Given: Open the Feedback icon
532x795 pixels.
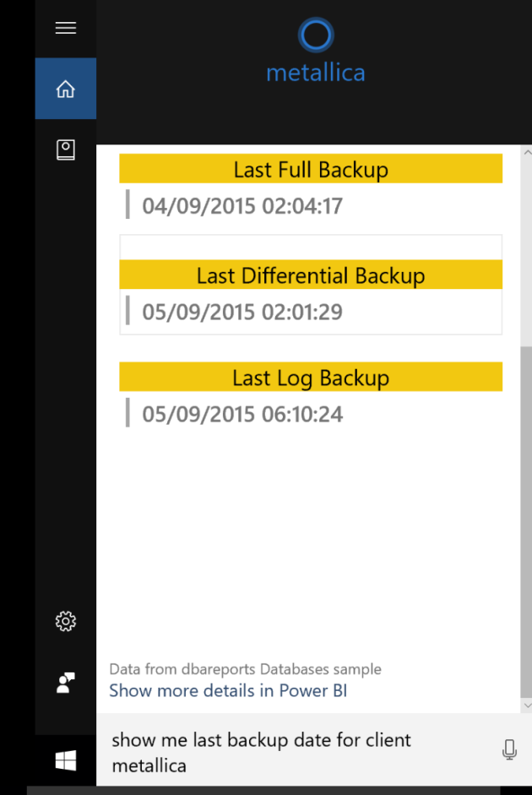Looking at the screenshot, I should click(66, 683).
